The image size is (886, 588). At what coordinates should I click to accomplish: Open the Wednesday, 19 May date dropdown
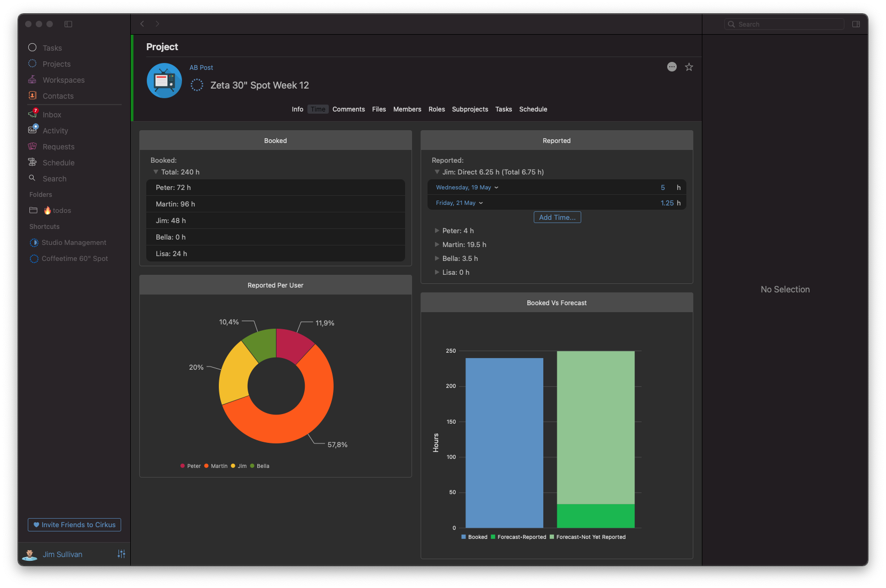[467, 187]
